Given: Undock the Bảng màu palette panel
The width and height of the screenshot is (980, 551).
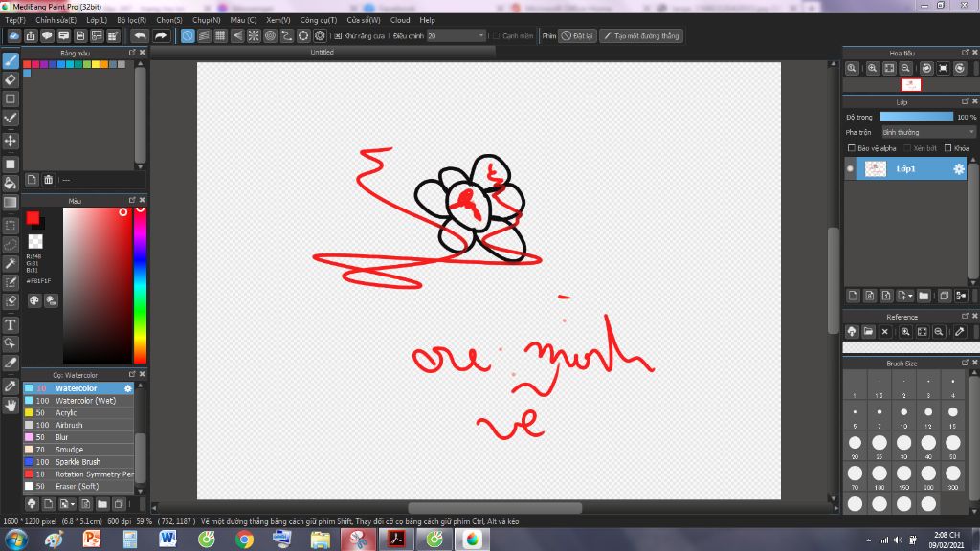Looking at the screenshot, I should 132,53.
